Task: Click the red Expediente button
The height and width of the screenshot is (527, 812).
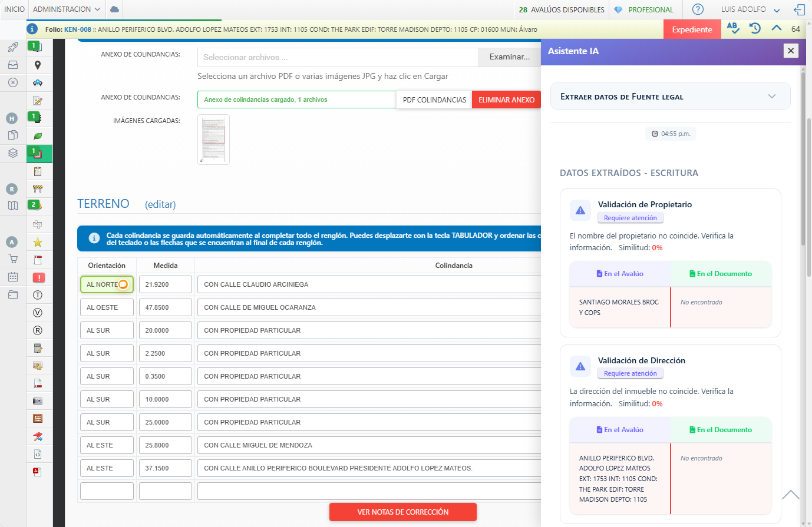Action: 692,29
